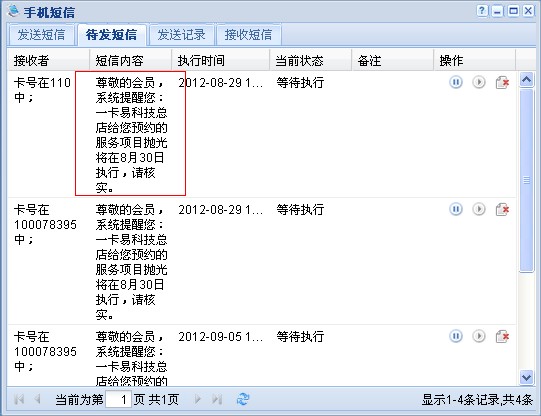Click the scrollbar down arrow

pos(527,377)
